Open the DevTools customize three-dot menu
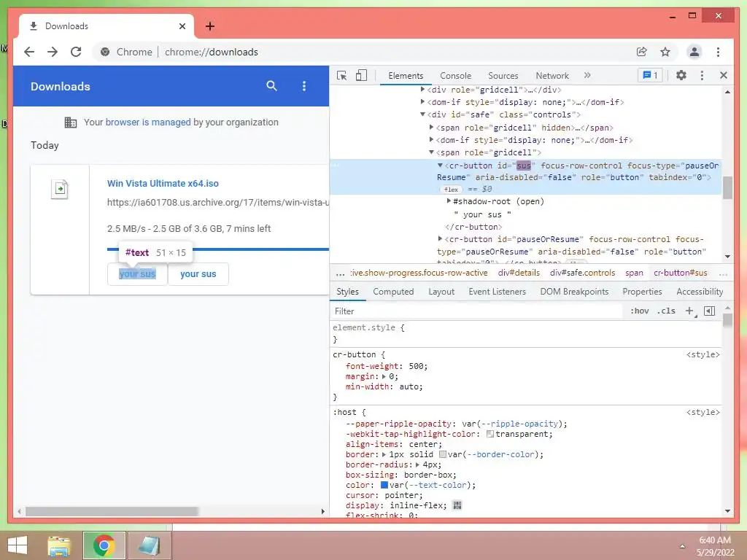Screen dimensions: 747x560 coord(702,75)
